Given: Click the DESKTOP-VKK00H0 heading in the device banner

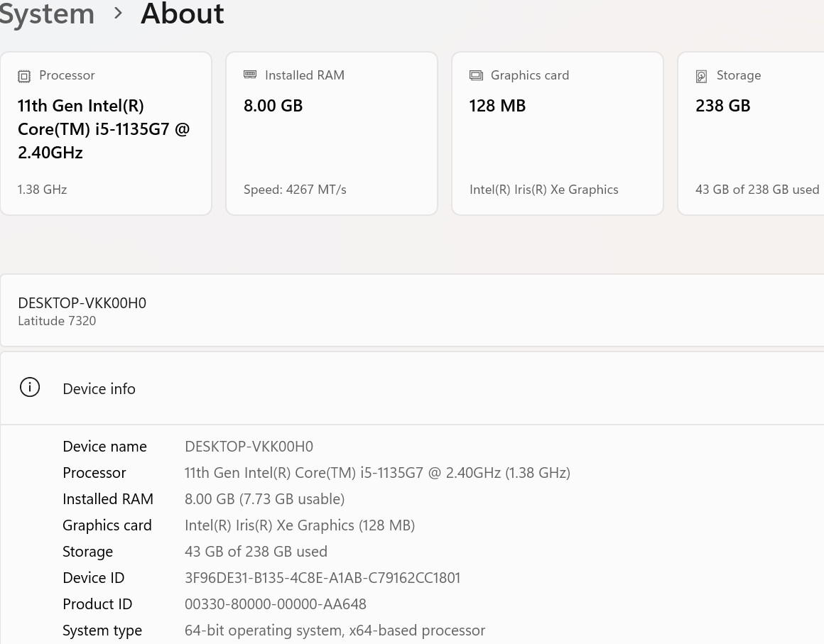Looking at the screenshot, I should 82,303.
